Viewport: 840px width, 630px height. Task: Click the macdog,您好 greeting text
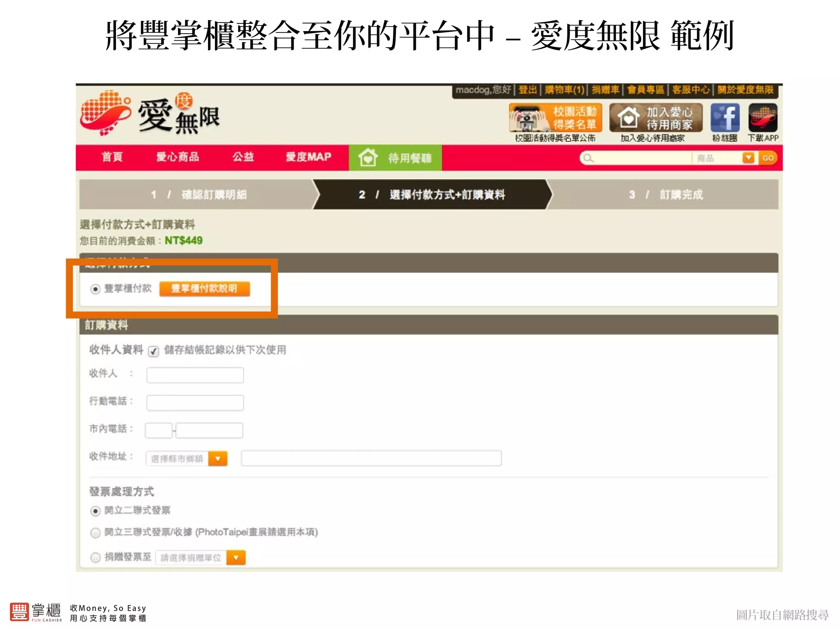point(483,89)
